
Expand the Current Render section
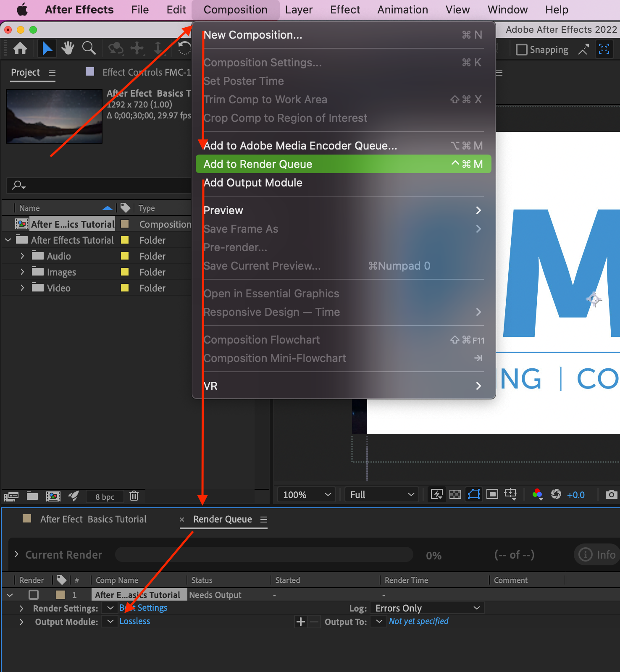16,554
